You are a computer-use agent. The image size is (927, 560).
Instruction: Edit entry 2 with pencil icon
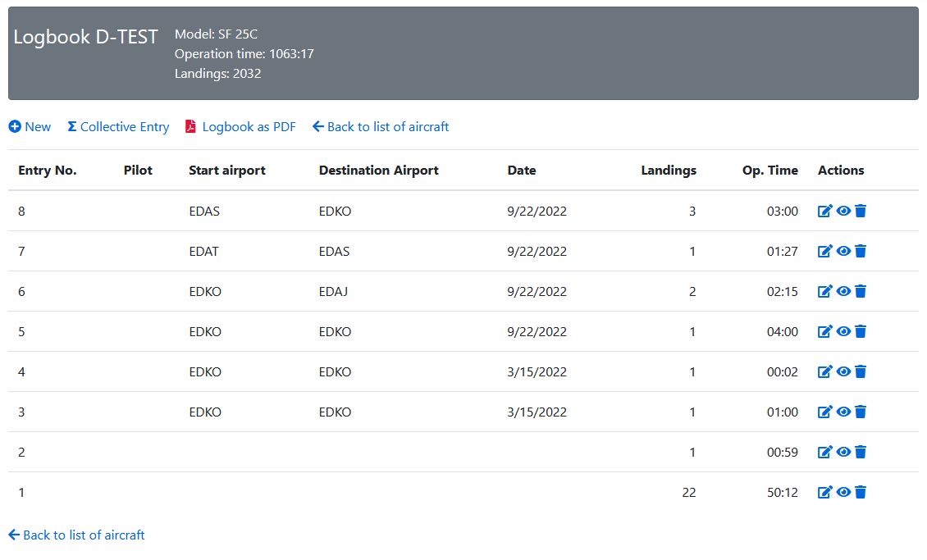824,453
